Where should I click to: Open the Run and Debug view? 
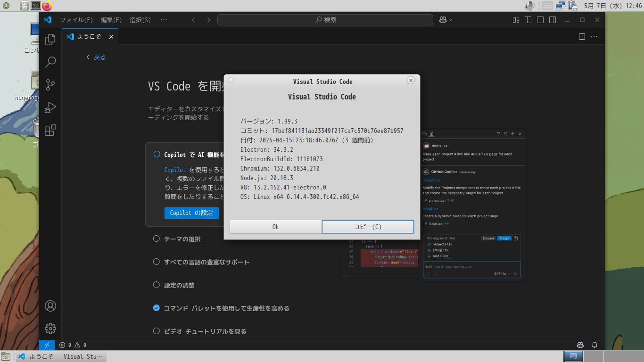tap(50, 107)
